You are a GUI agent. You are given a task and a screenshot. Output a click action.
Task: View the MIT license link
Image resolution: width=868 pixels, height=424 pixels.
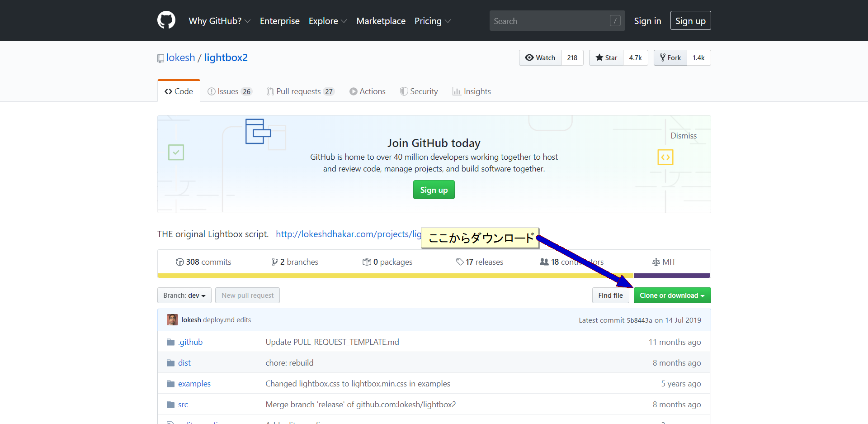pos(664,262)
